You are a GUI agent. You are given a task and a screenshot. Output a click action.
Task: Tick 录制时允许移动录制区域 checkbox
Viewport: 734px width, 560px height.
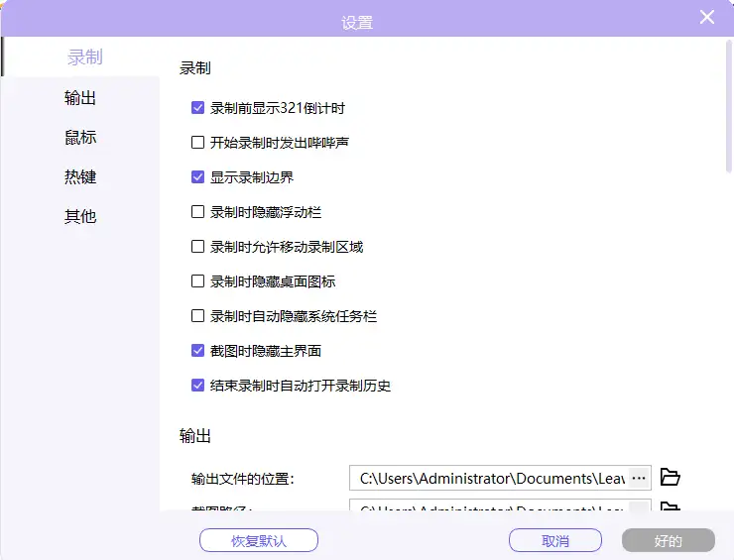198,247
